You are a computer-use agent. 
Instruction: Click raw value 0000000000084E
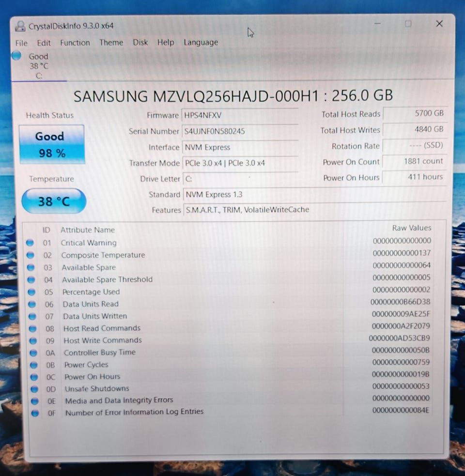coord(401,411)
